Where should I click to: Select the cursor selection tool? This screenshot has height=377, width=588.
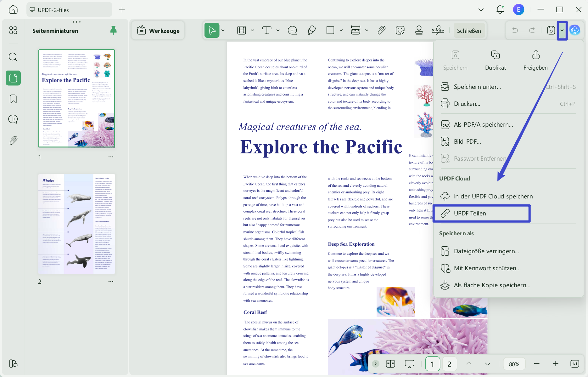coord(212,30)
